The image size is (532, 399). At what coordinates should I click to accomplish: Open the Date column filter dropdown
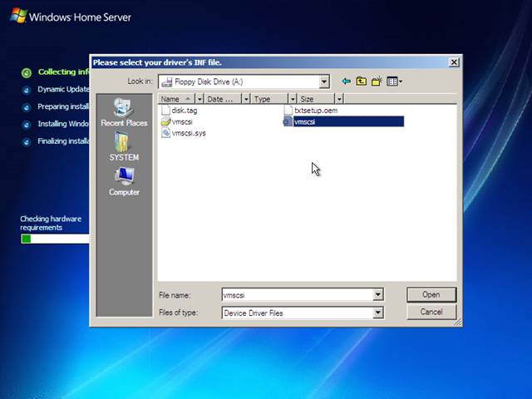point(246,99)
